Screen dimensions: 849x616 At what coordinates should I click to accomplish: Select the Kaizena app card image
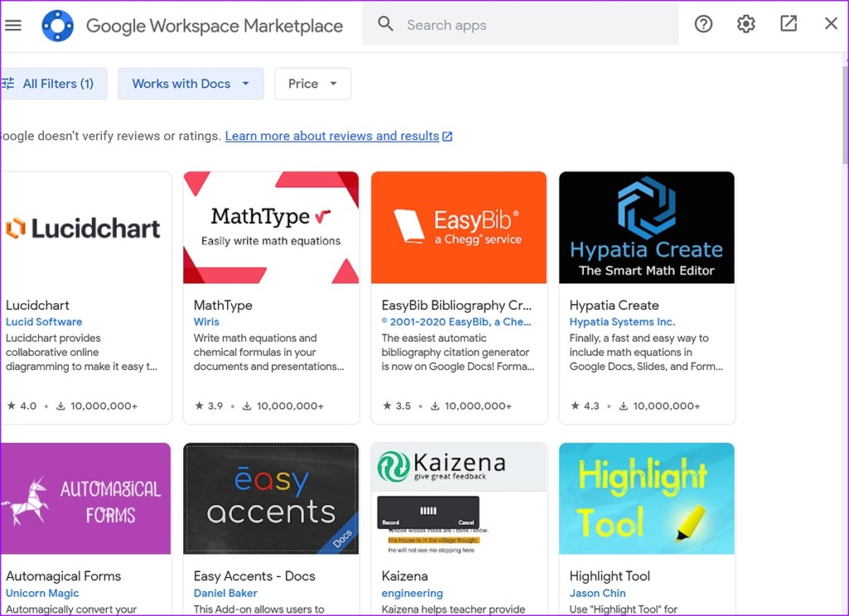[x=458, y=498]
